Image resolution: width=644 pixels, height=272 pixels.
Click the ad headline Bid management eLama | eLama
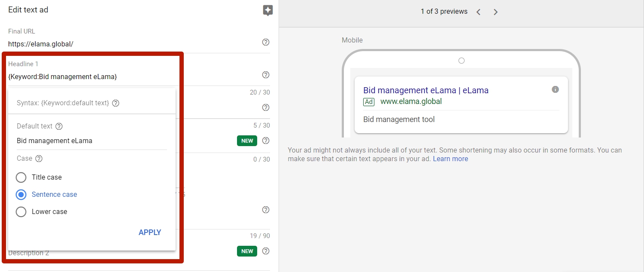[426, 90]
